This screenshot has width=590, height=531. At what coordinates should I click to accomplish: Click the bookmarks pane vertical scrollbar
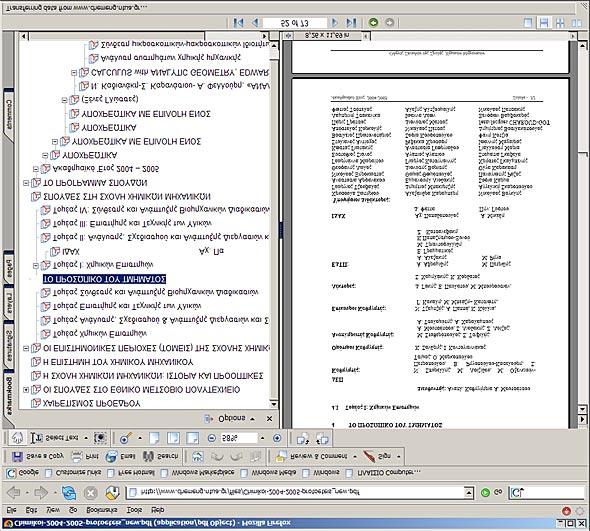[x=274, y=225]
